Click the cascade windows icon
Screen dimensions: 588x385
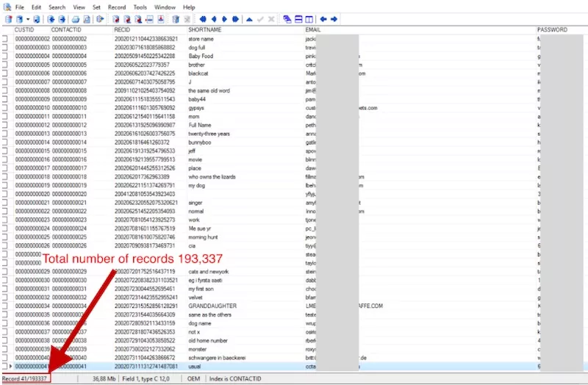pos(287,19)
